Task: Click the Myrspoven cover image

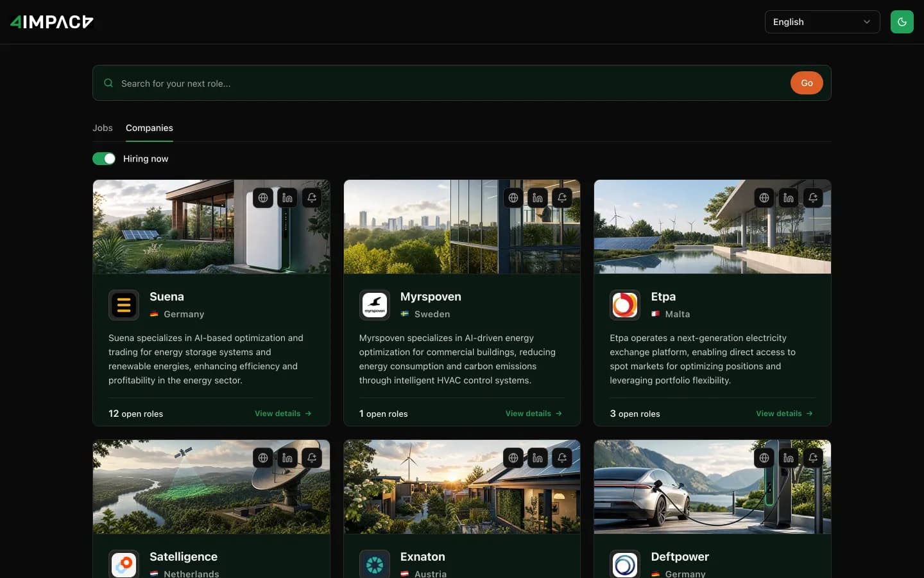Action: (462, 227)
